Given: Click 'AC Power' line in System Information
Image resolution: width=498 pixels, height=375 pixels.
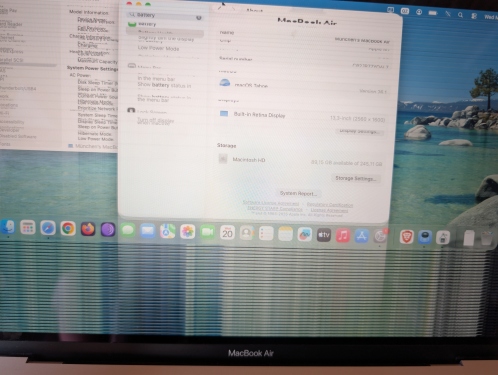Looking at the screenshot, I should coord(80,75).
